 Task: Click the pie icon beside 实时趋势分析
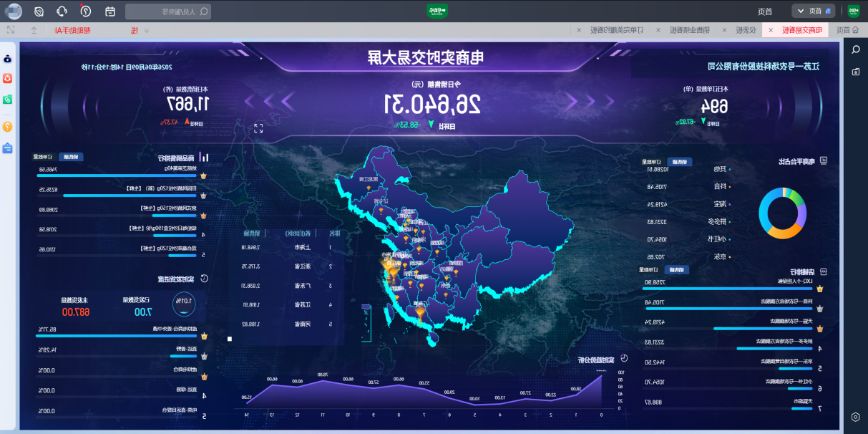pyautogui.click(x=623, y=357)
